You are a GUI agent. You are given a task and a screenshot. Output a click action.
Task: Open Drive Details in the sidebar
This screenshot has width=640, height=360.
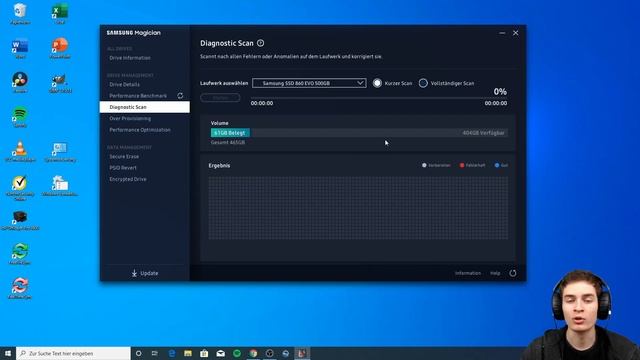124,84
